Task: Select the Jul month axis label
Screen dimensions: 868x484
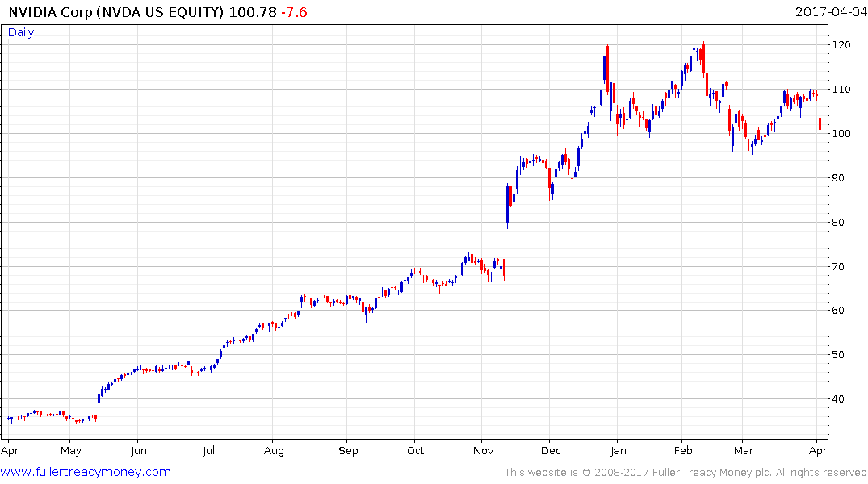Action: pos(208,451)
